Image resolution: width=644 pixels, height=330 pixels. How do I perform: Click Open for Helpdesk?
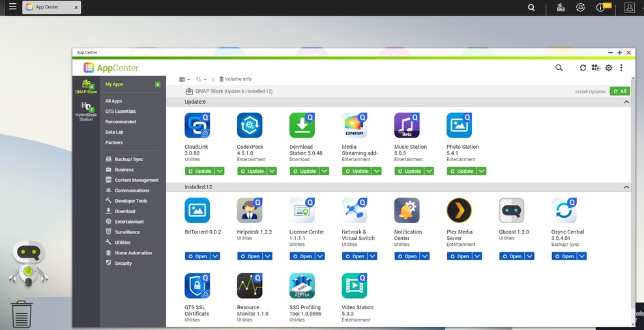click(x=250, y=256)
